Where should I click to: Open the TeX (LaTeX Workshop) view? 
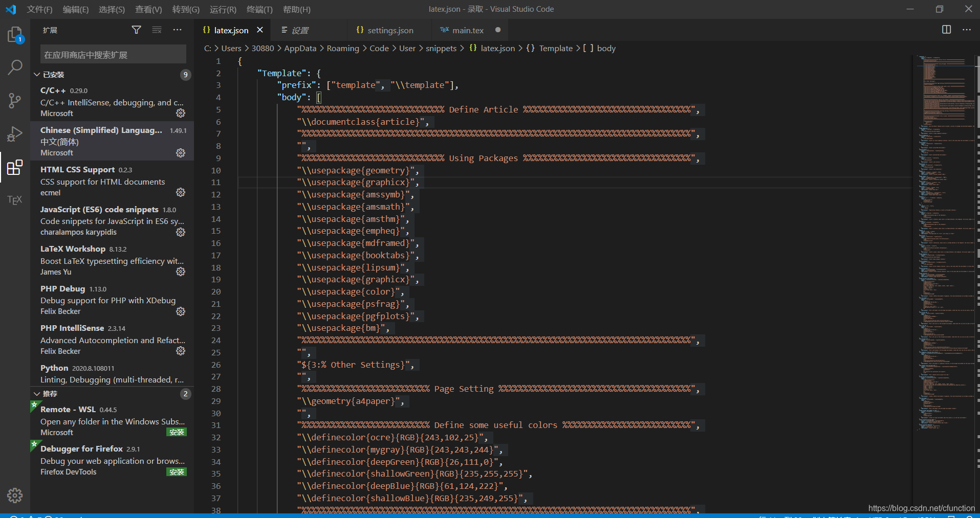[15, 200]
